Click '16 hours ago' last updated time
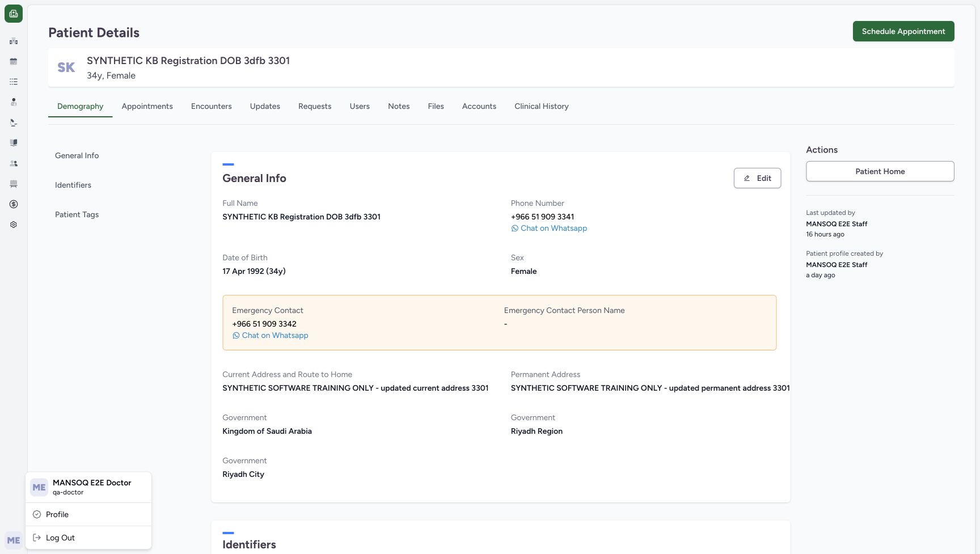 pyautogui.click(x=825, y=234)
